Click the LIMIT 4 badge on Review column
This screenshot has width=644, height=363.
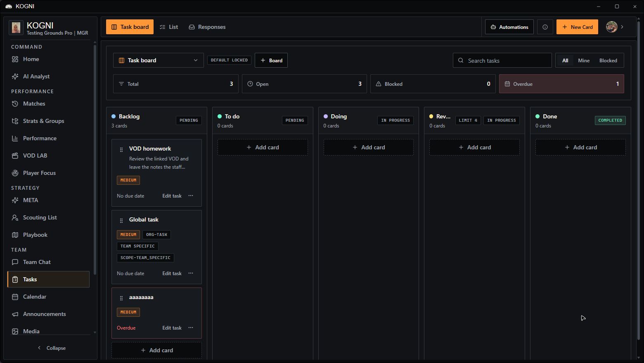tap(468, 120)
